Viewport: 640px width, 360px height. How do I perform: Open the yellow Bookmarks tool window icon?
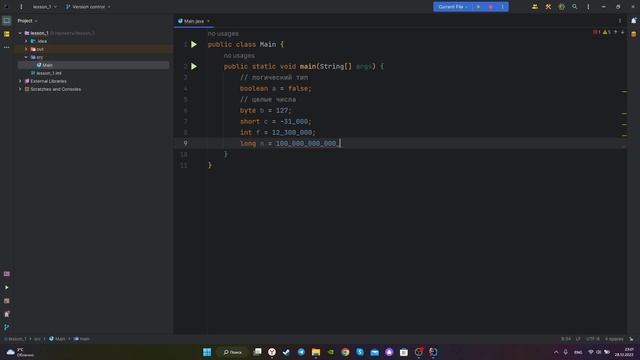tap(7, 34)
